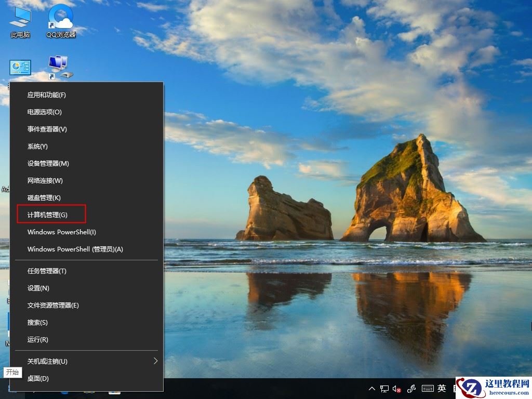Image resolution: width=532 pixels, height=399 pixels.
Task: Show hidden tray icons with the chevron
Action: click(372, 389)
